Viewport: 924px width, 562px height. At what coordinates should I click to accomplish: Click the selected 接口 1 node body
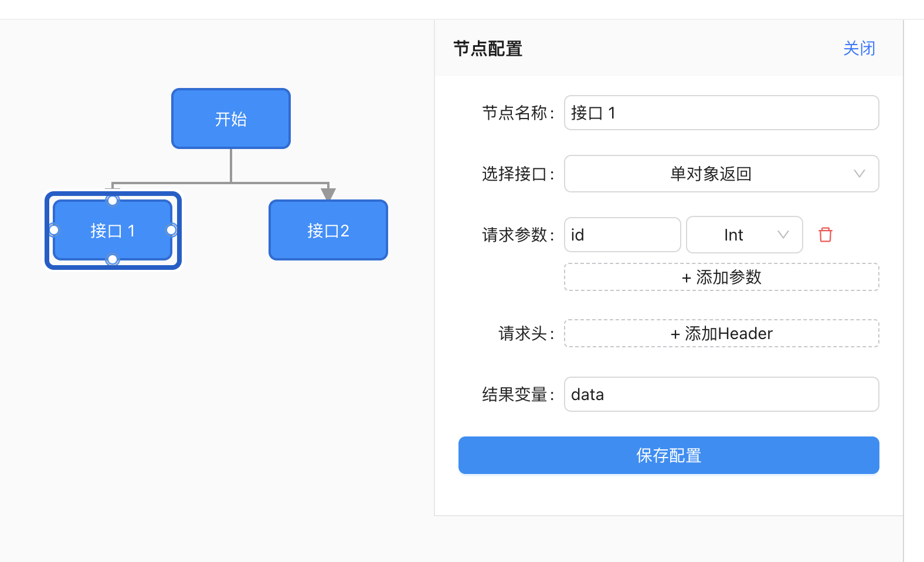[x=113, y=230]
